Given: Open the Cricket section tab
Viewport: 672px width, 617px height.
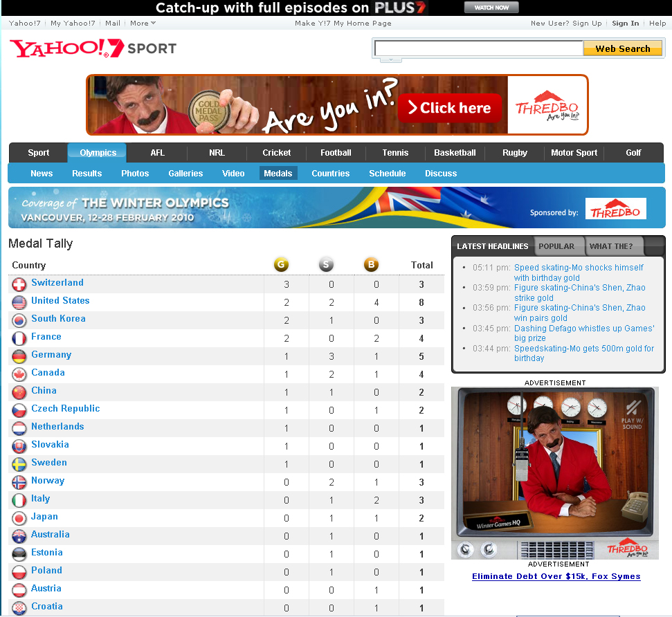Looking at the screenshot, I should [x=276, y=153].
